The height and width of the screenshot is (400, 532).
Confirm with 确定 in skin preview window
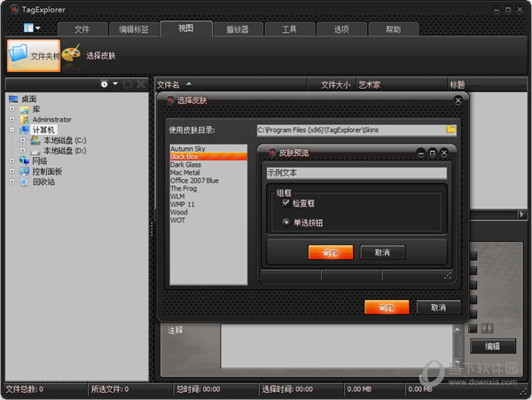click(x=331, y=252)
